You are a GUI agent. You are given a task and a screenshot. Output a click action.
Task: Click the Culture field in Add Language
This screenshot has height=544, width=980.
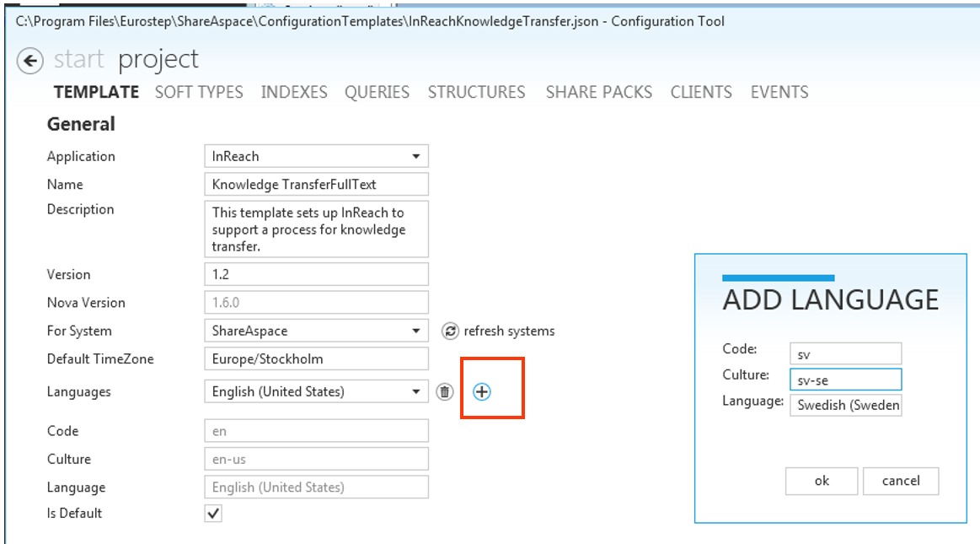[845, 380]
